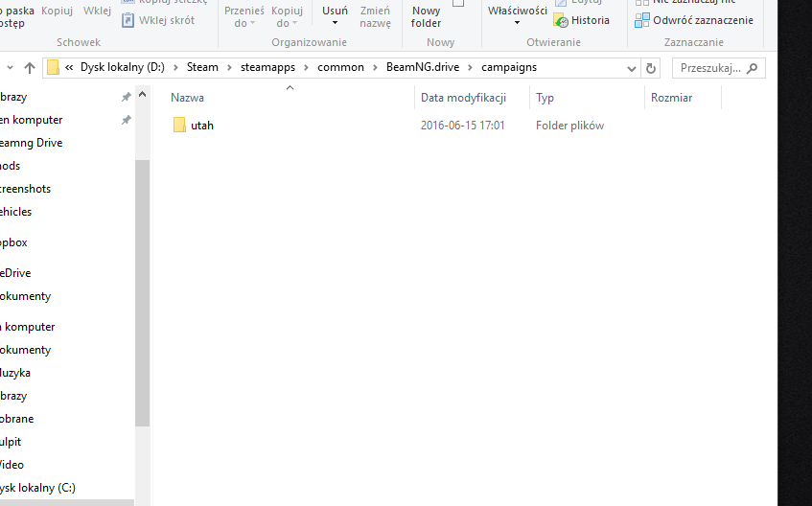Viewport: 812px width, 506px height.
Task: Click the Wklej skrót paste shortcut icon
Action: pyautogui.click(x=128, y=20)
